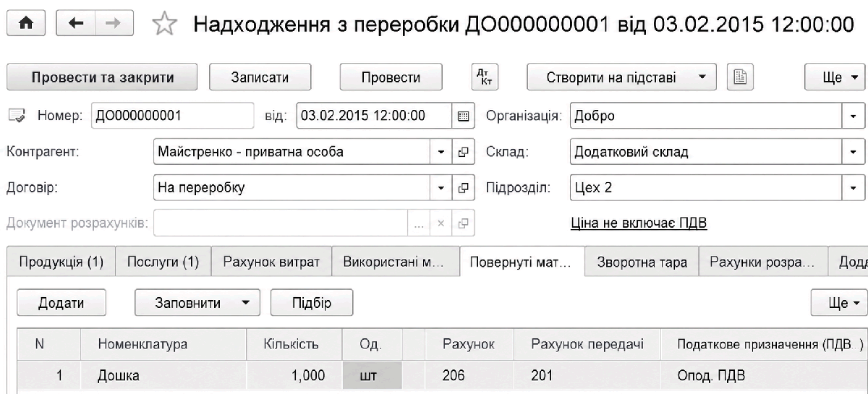Click the Контрагент input field
868x394 pixels.
tap(293, 153)
